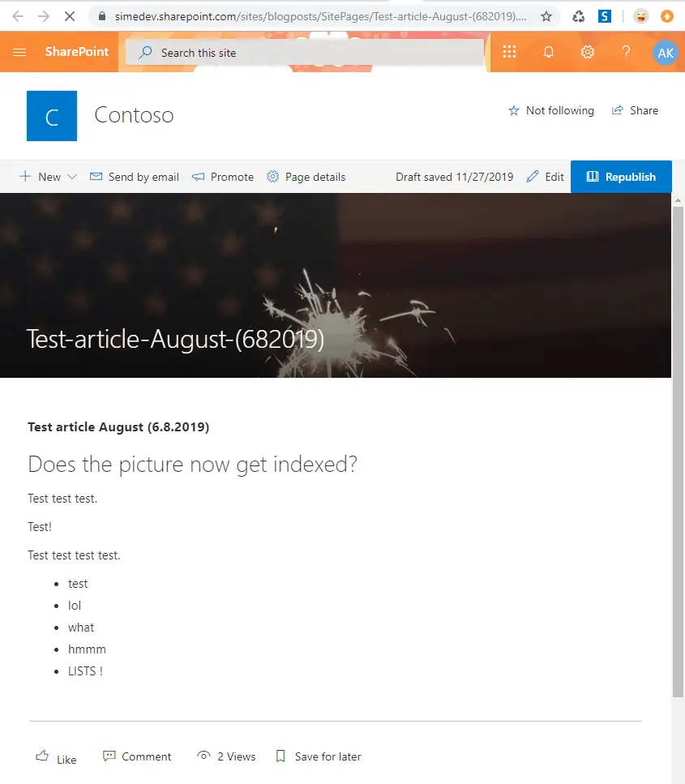The height and width of the screenshot is (784, 685).
Task: Bookmark this page with the star icon
Action: [546, 16]
